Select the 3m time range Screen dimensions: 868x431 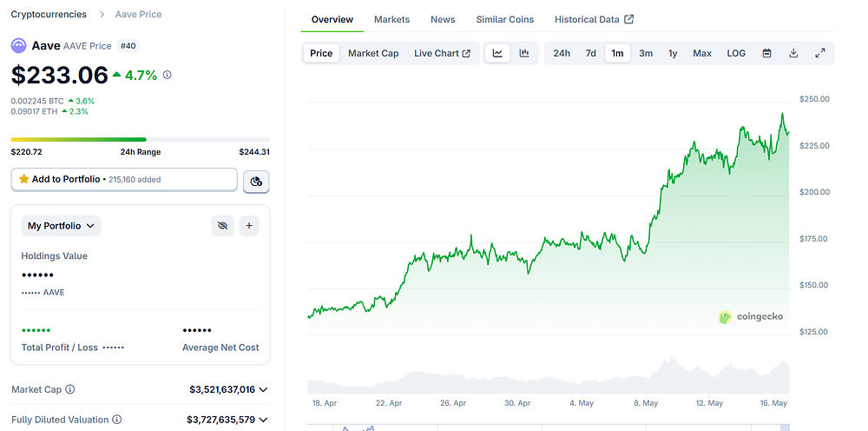[x=646, y=53]
